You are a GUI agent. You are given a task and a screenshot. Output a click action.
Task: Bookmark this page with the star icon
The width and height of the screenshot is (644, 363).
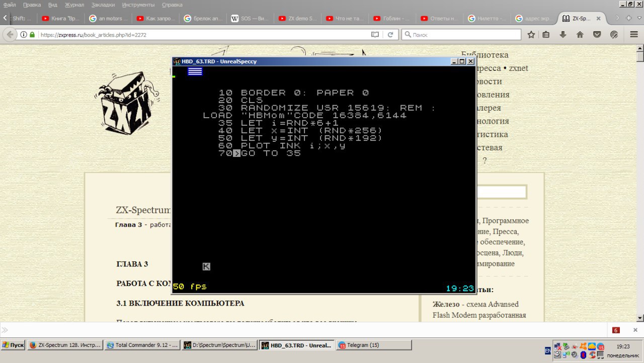coord(531,35)
